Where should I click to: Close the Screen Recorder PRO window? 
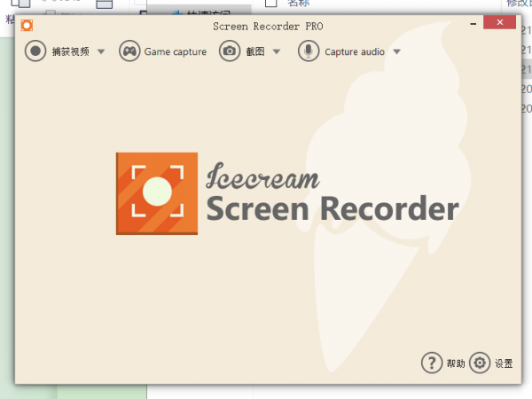[499, 22]
